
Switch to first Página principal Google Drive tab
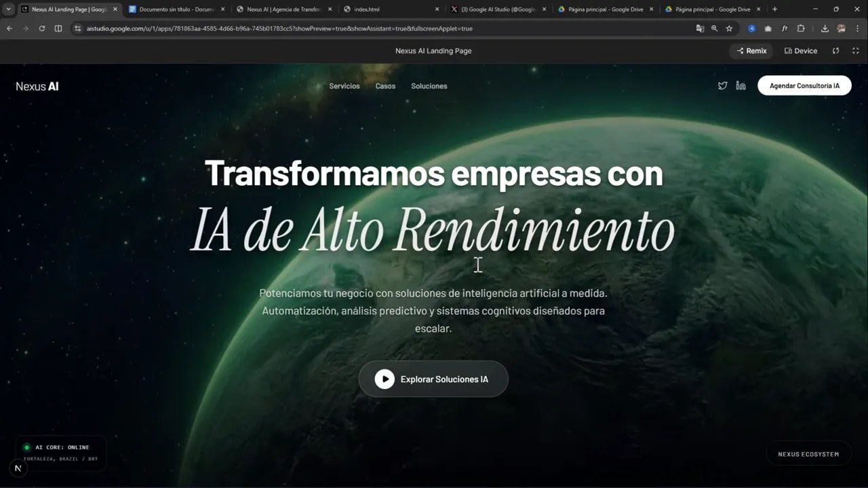pos(606,9)
